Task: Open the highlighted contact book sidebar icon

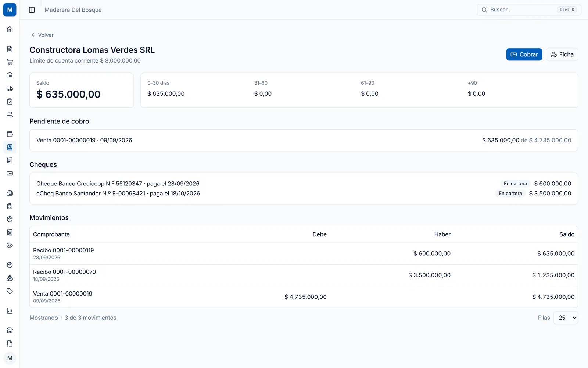Action: coord(10,147)
